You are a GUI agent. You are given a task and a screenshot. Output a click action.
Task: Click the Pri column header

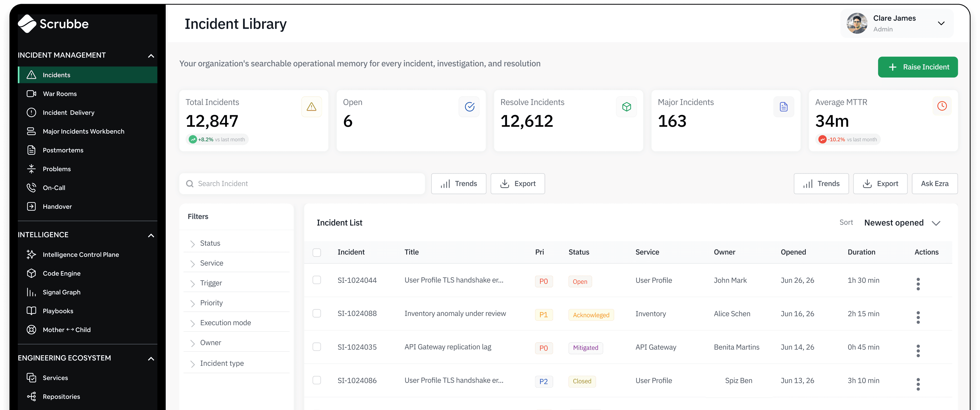[x=540, y=252]
